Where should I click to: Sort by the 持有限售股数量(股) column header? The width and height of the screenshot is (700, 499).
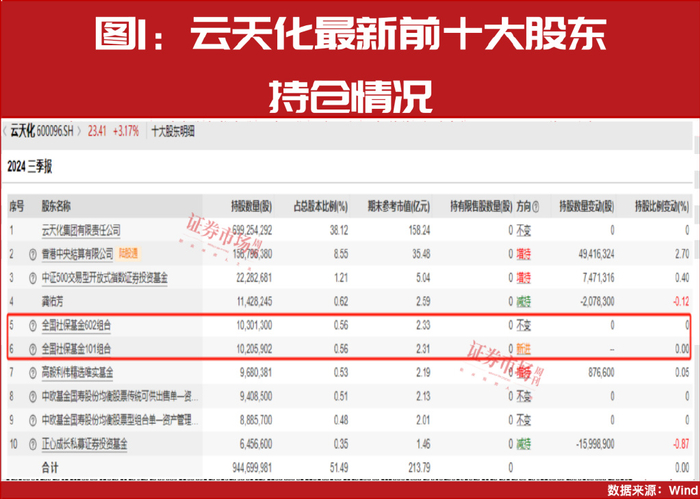(x=481, y=207)
